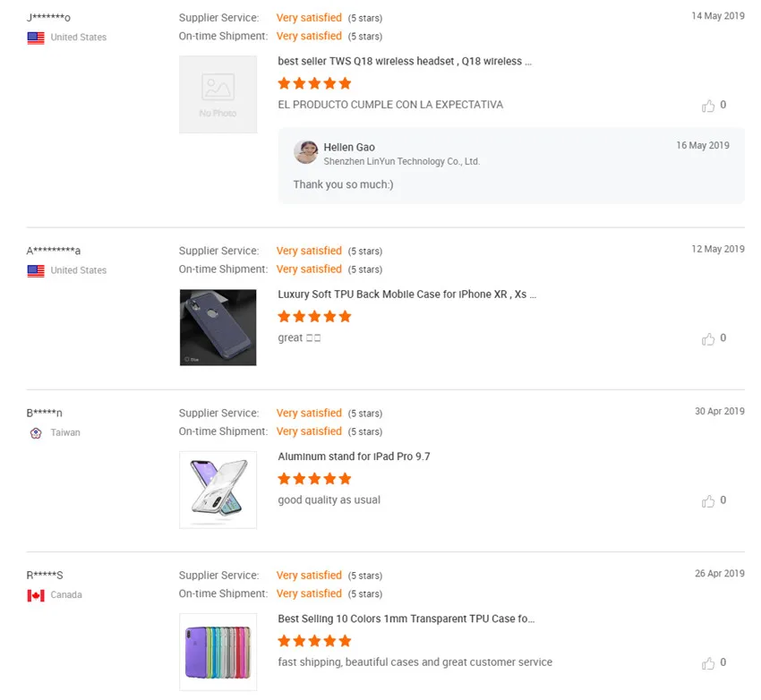The width and height of the screenshot is (761, 700).
Task: Open the colorful TPU cases thumbnail
Action: pos(218,651)
